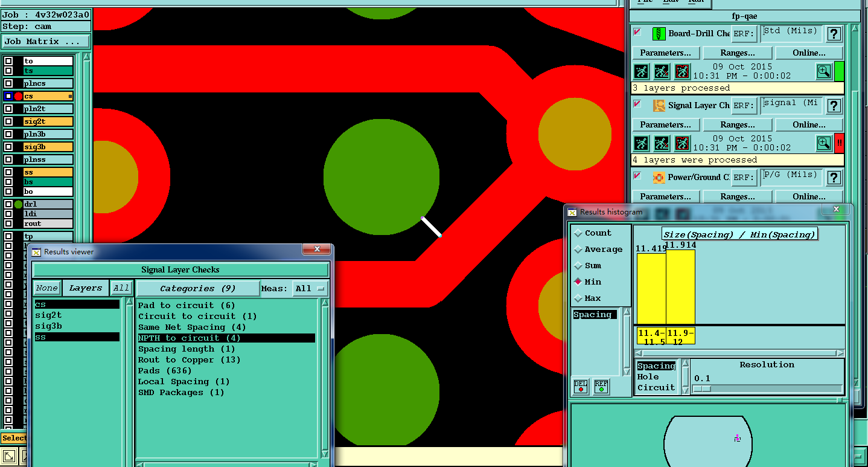Run Signal Layer check with first runner icon

click(x=642, y=143)
